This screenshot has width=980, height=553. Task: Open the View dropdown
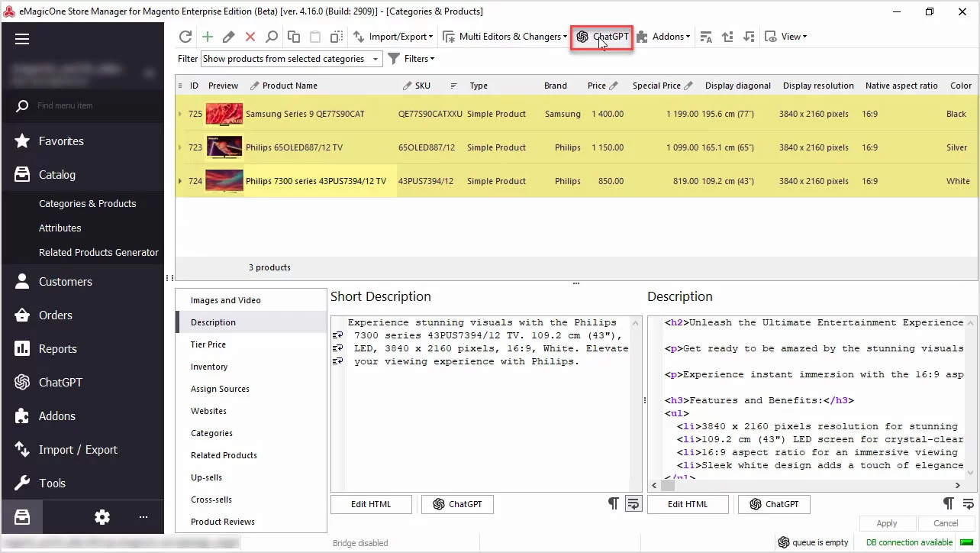(x=785, y=37)
